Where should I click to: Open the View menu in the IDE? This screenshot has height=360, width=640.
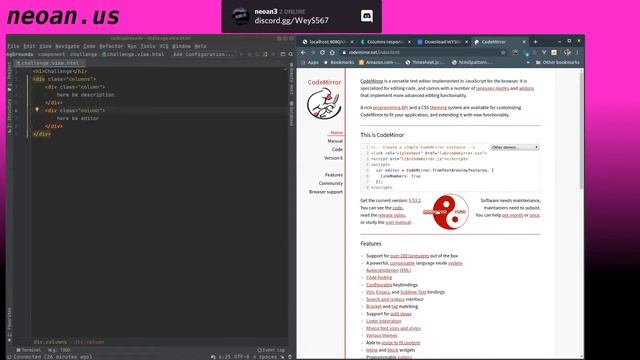pyautogui.click(x=45, y=46)
